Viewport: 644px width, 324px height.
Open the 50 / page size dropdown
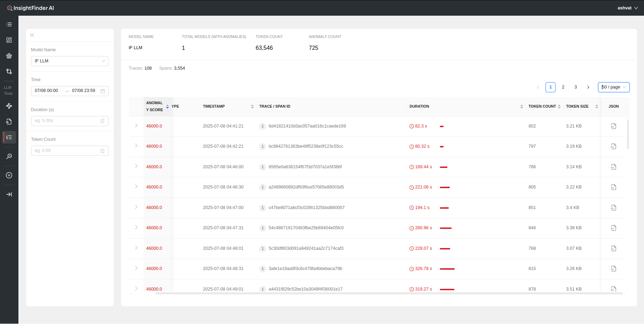tap(613, 87)
